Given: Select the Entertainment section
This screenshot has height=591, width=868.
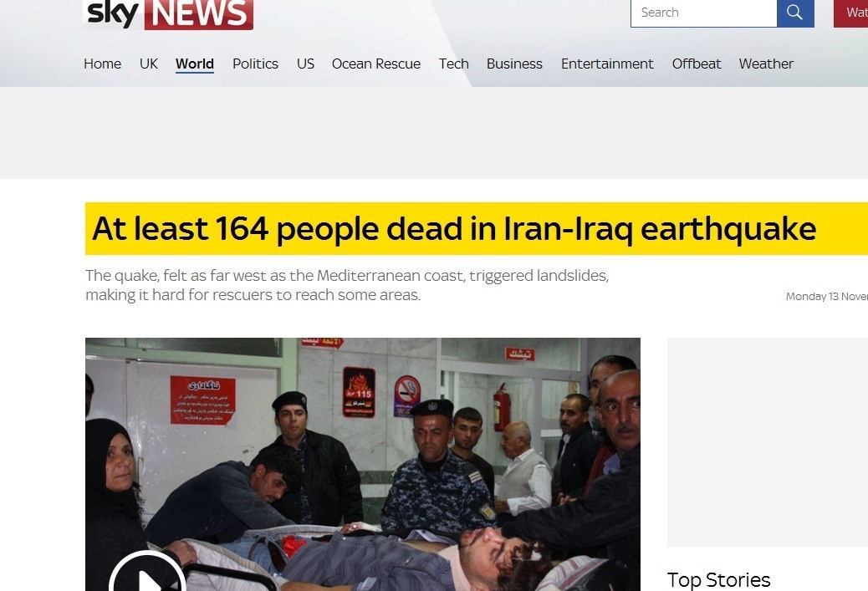Looking at the screenshot, I should pyautogui.click(x=607, y=64).
